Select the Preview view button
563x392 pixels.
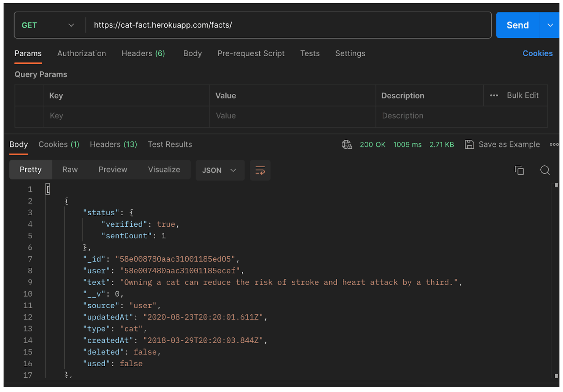(113, 170)
